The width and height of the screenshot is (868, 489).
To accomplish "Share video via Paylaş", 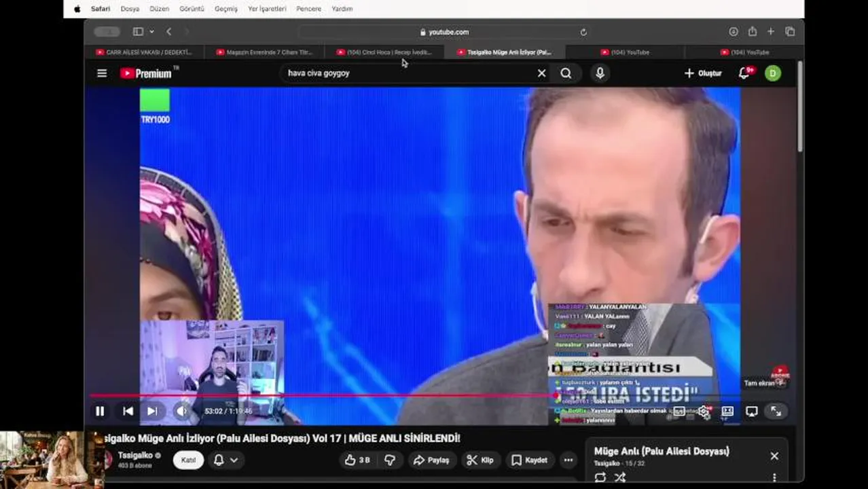I will [x=431, y=460].
